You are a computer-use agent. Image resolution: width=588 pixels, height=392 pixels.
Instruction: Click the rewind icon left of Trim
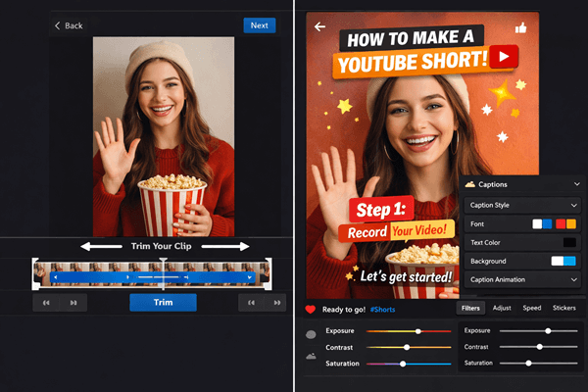coord(44,303)
